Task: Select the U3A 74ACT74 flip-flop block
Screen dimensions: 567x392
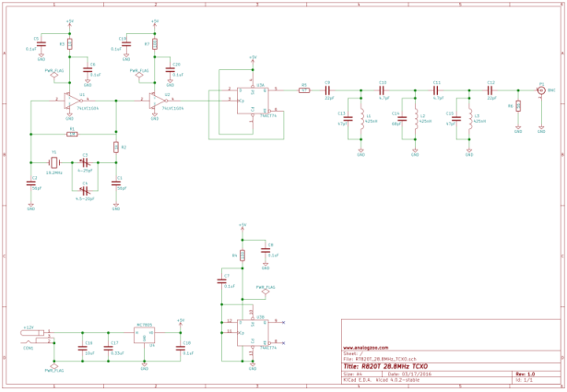Action: [x=253, y=101]
